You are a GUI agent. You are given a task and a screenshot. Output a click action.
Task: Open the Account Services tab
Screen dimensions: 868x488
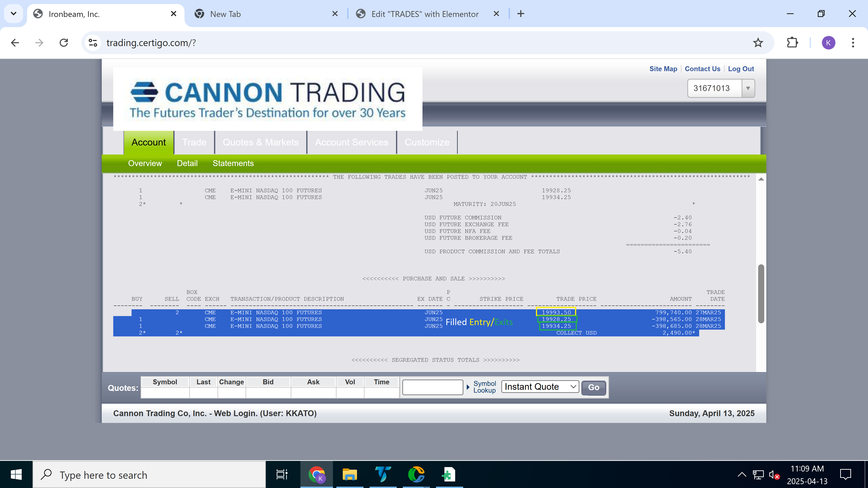click(x=351, y=142)
